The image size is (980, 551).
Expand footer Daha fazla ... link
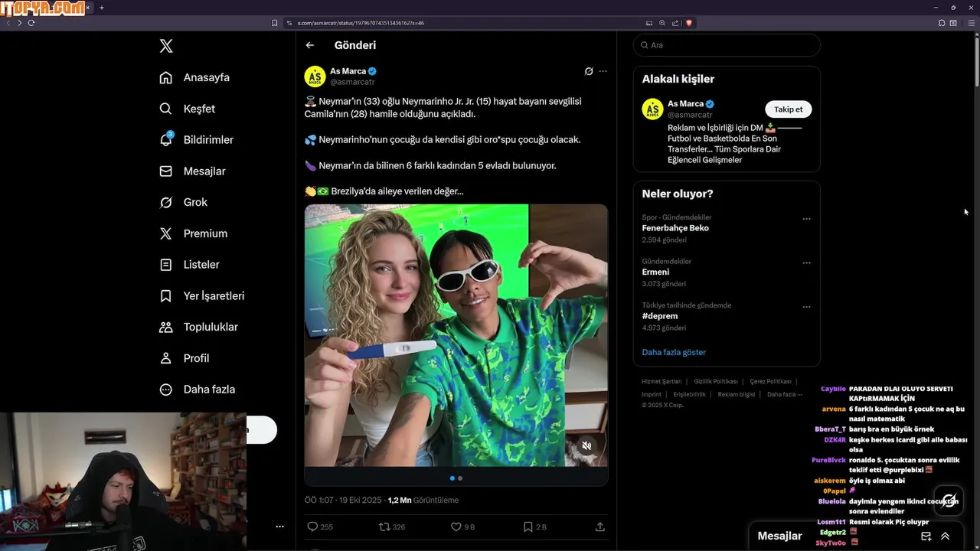pos(785,394)
